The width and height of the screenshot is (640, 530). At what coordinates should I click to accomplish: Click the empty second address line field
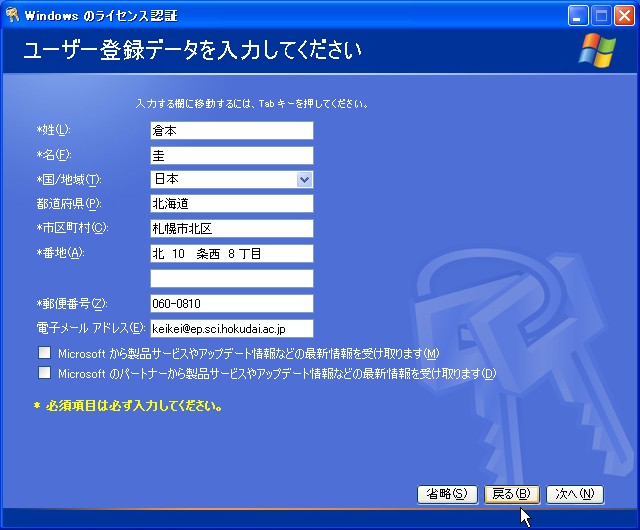point(232,278)
